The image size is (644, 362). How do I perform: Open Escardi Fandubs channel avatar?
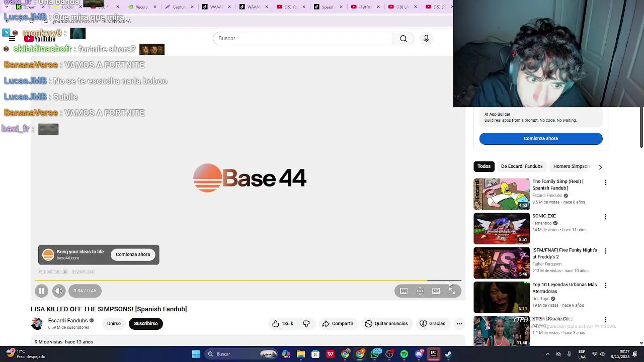click(37, 324)
